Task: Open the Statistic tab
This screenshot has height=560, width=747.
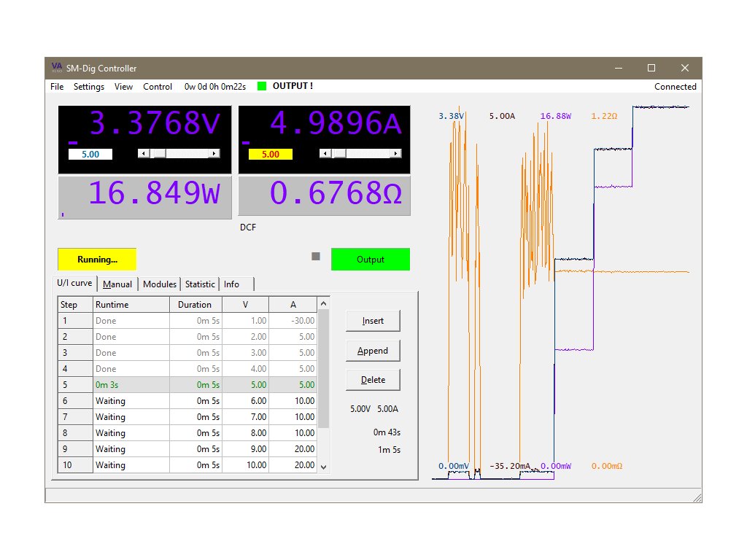Action: pyautogui.click(x=200, y=284)
